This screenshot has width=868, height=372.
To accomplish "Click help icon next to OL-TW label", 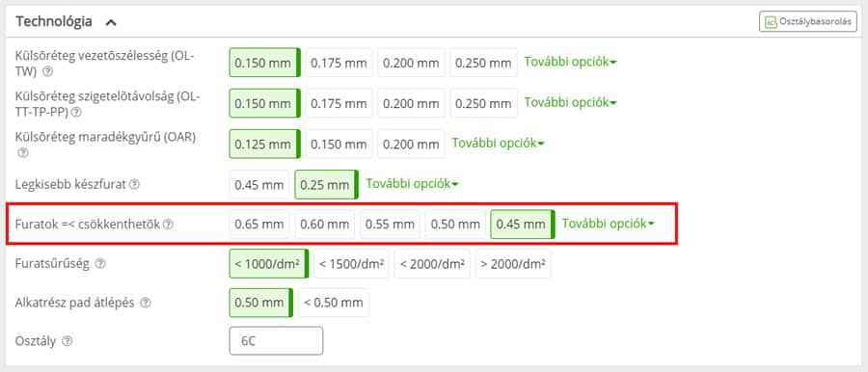I will point(48,71).
